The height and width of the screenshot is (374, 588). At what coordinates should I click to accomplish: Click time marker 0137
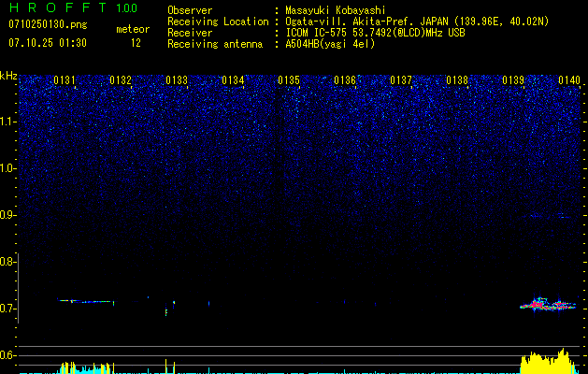click(401, 80)
